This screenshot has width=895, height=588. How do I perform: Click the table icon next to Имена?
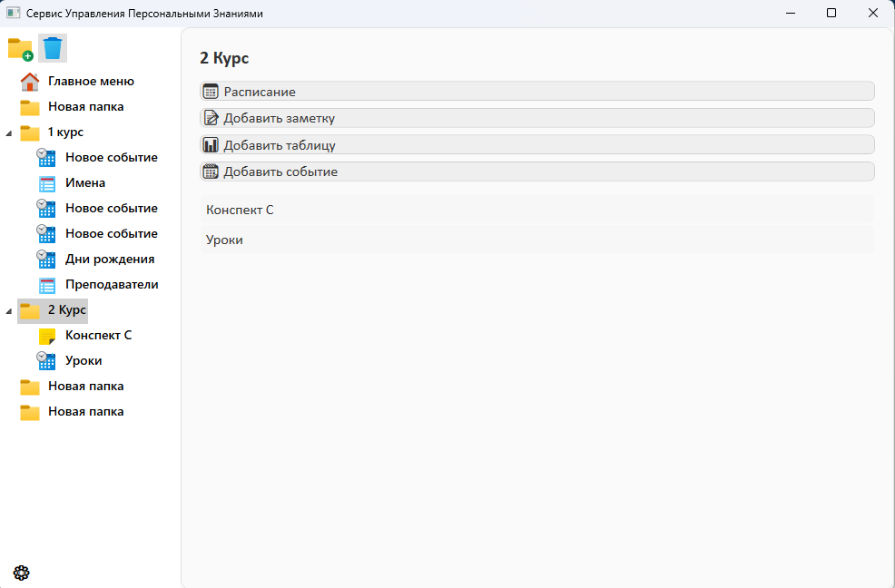tap(47, 184)
